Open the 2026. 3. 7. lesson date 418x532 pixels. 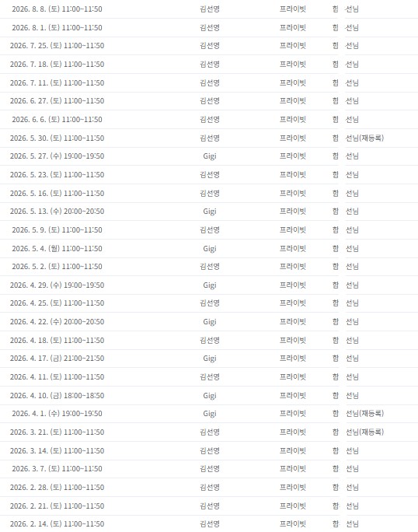[57, 468]
